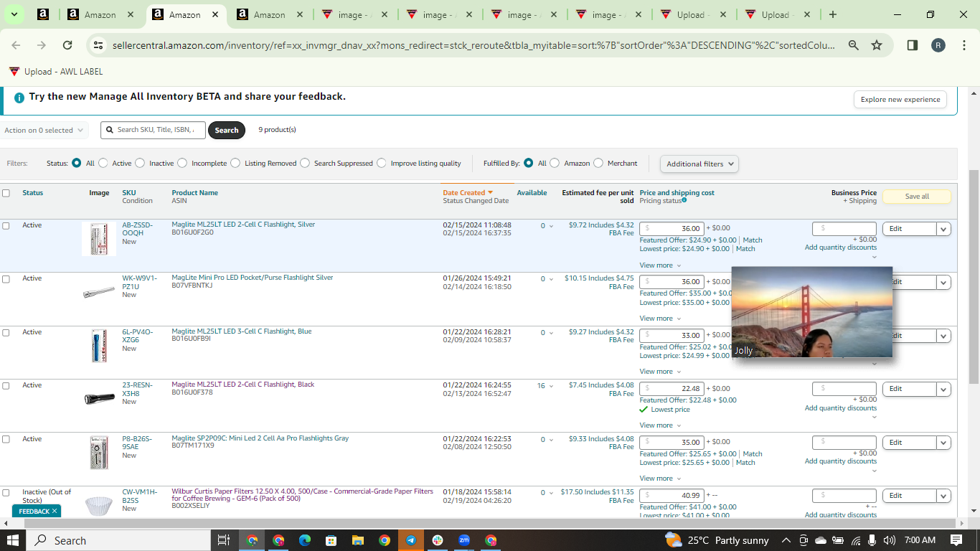Reload the Seller Central page

67,45
